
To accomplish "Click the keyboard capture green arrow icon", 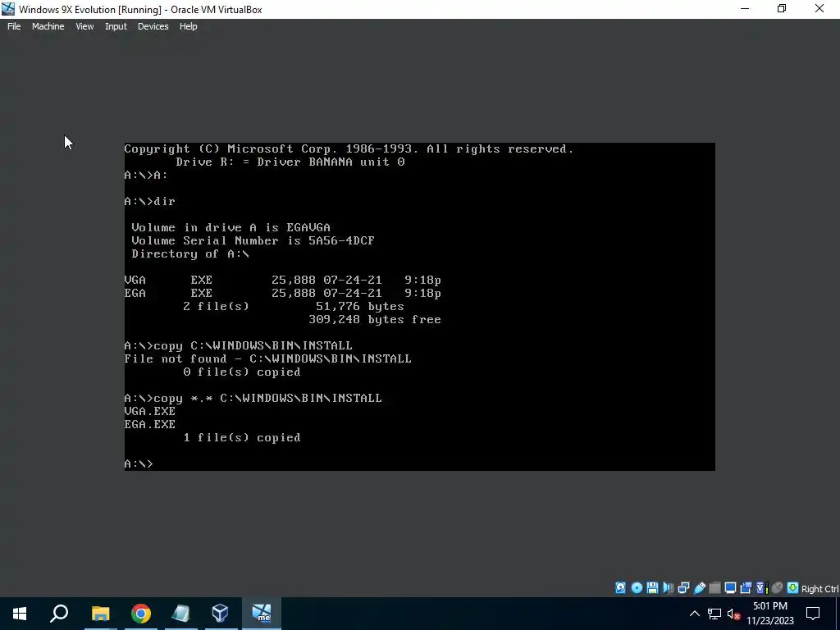I will (793, 587).
